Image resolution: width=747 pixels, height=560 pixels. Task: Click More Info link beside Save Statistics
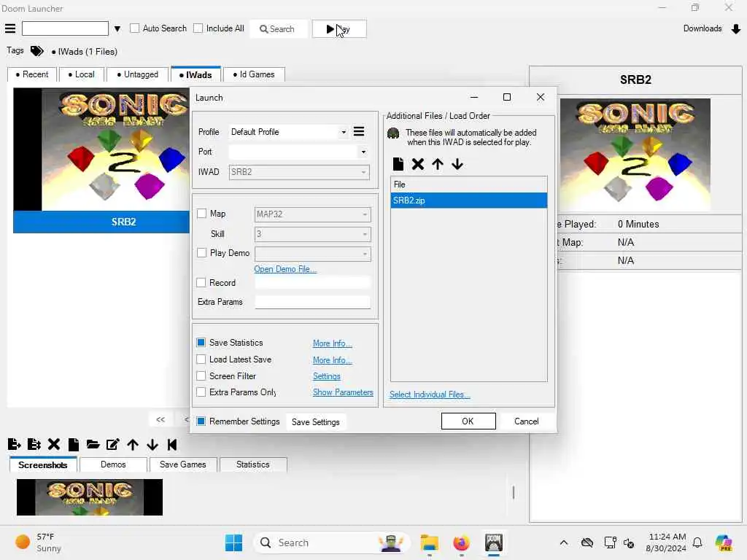click(333, 343)
